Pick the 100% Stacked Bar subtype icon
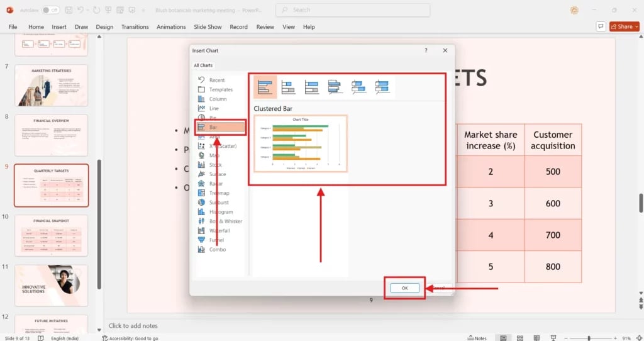Image resolution: width=644 pixels, height=341 pixels. point(311,87)
